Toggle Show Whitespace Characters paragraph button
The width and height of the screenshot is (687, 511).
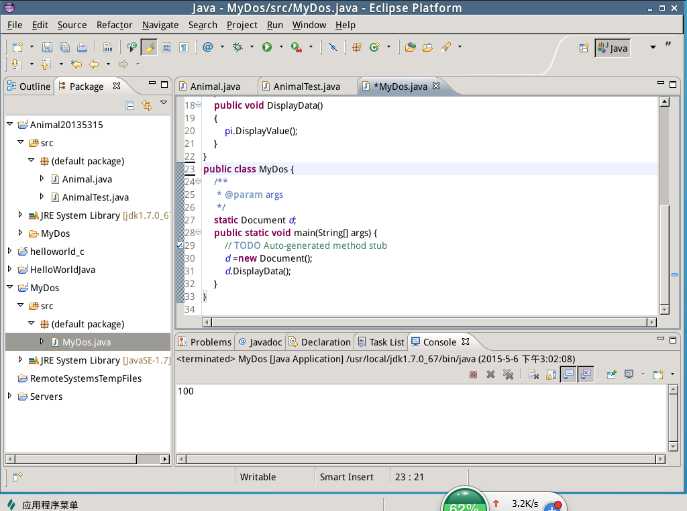[184, 47]
